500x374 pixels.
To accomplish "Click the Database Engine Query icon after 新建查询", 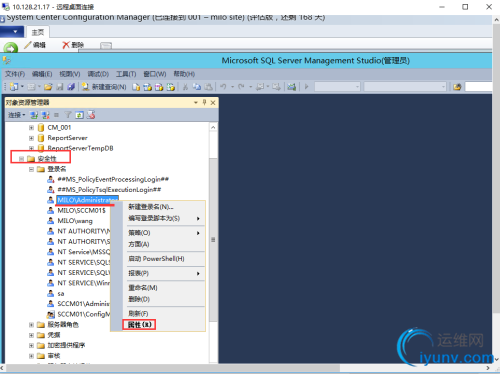I will (x=136, y=87).
